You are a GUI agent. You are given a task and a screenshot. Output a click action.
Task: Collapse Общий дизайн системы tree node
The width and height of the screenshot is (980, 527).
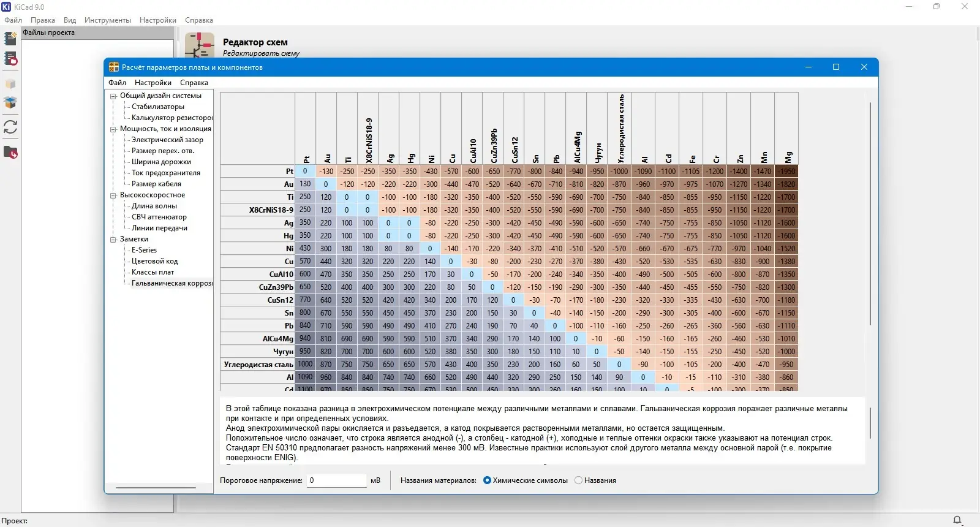click(x=113, y=96)
